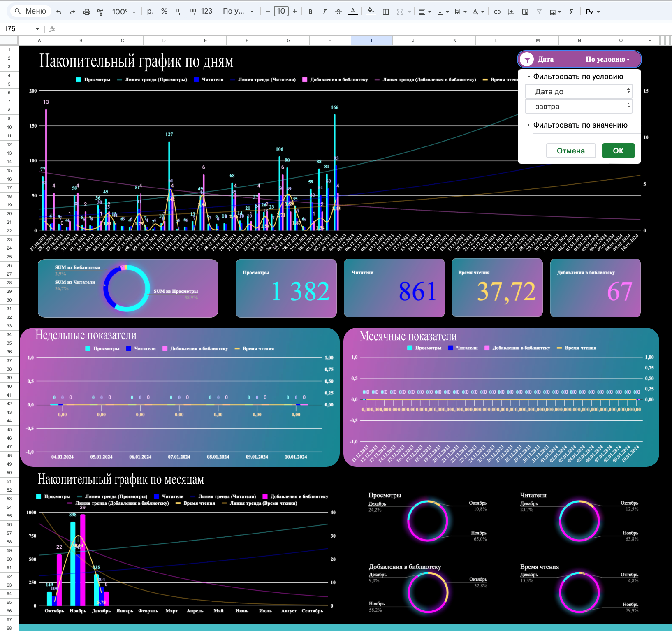Image resolution: width=672 pixels, height=631 pixels.
Task: Toggle italic formatting
Action: coord(324,12)
